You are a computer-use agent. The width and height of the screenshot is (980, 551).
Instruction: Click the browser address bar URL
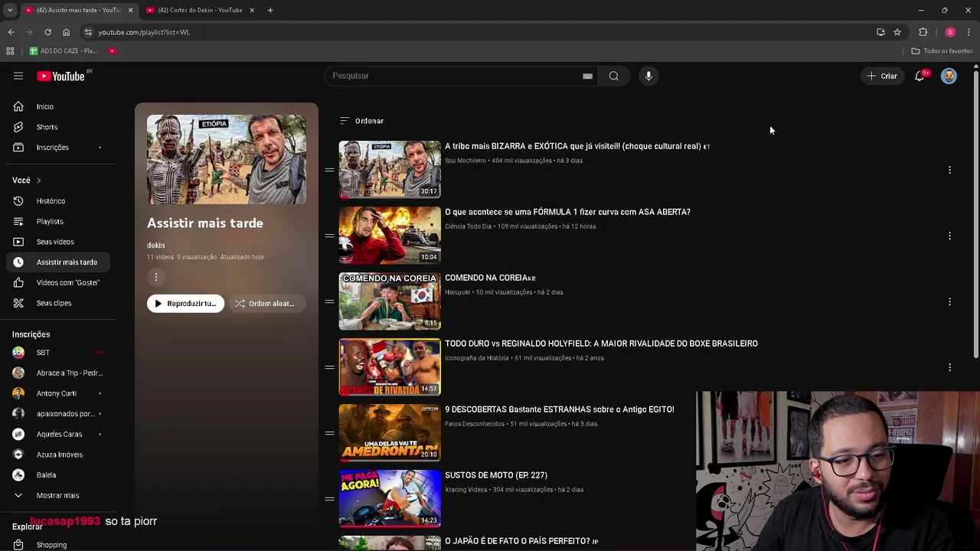(144, 32)
